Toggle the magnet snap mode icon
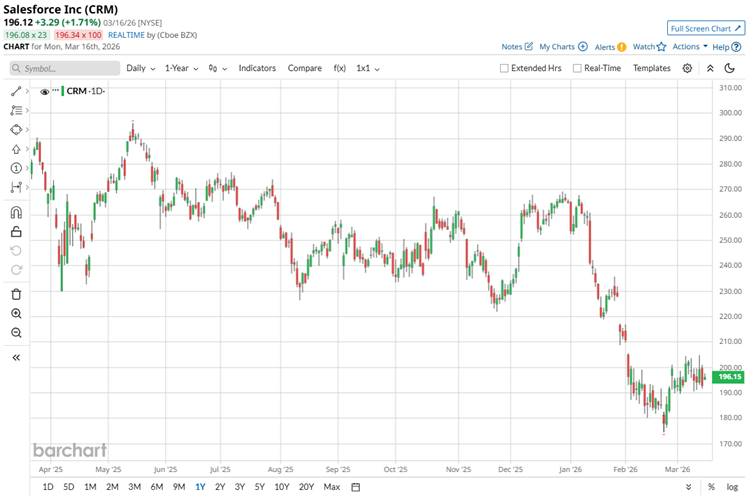The height and width of the screenshot is (504, 753). click(16, 212)
